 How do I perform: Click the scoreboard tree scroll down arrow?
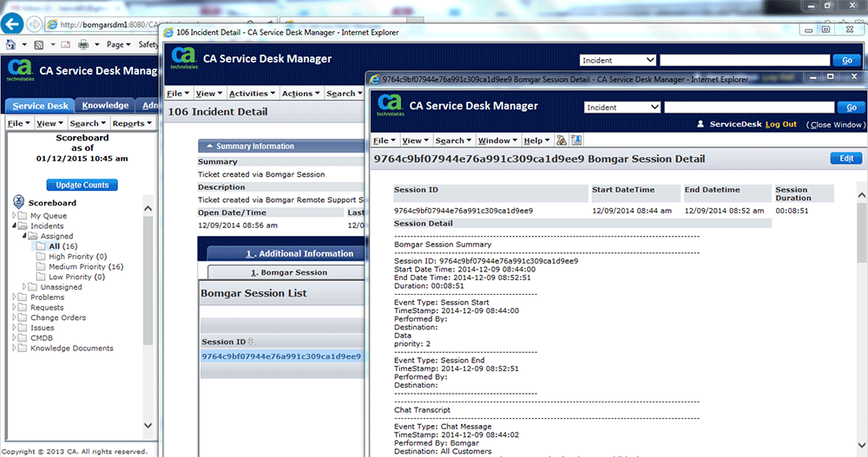point(148,426)
